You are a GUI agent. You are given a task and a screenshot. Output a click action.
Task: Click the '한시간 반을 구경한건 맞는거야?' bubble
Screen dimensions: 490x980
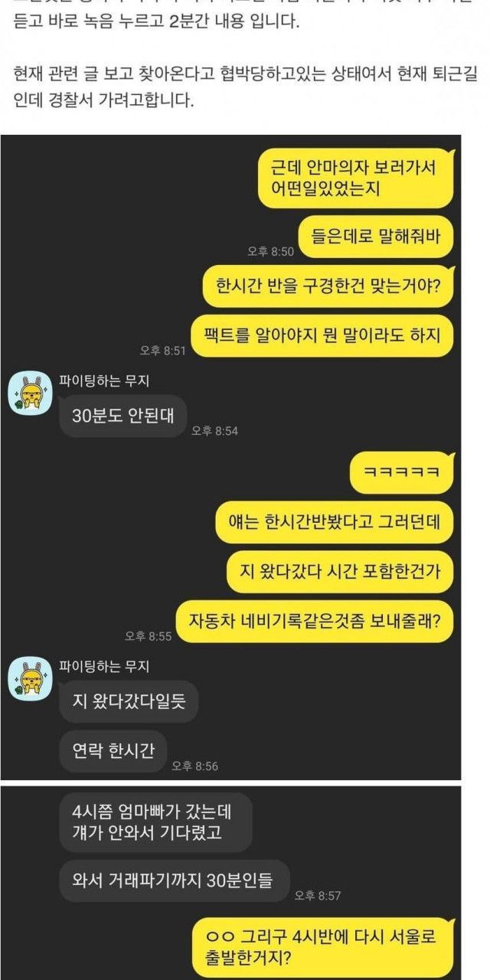pos(327,287)
